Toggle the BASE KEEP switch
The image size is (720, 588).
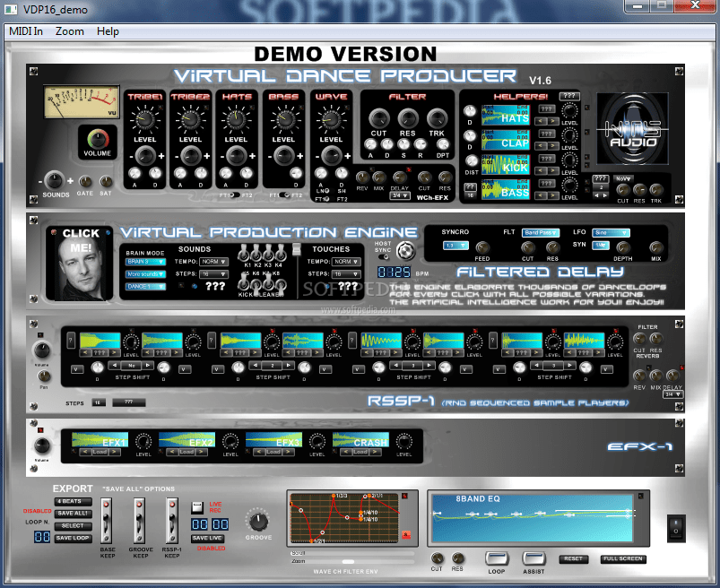107,519
